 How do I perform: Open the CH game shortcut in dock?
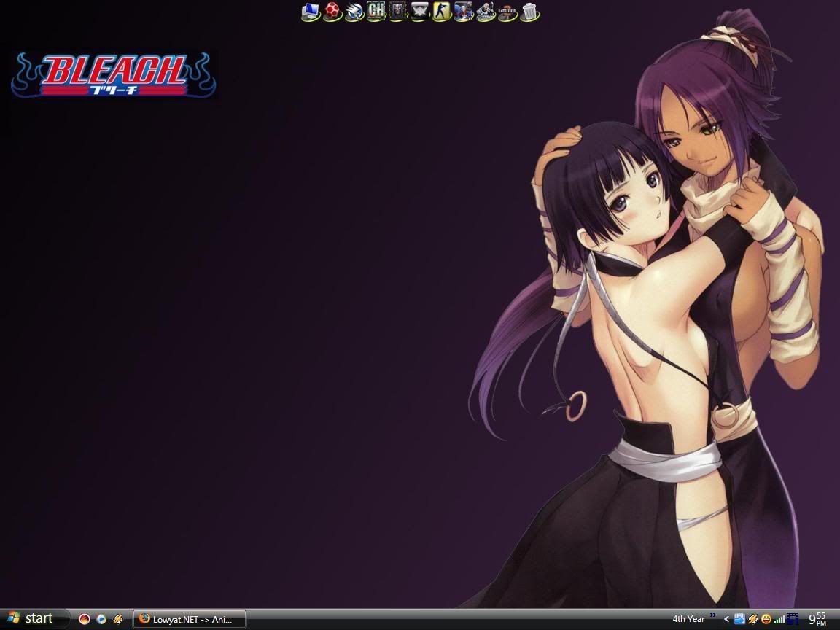pyautogui.click(x=376, y=11)
